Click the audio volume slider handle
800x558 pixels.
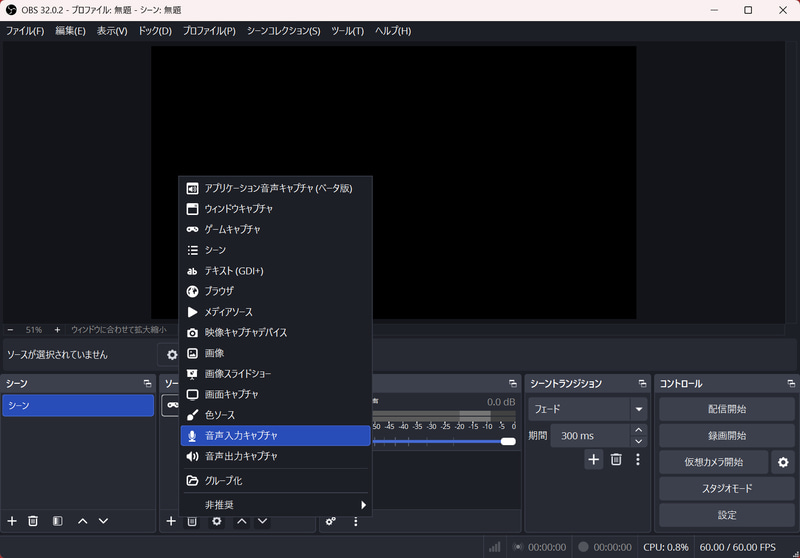click(x=508, y=441)
